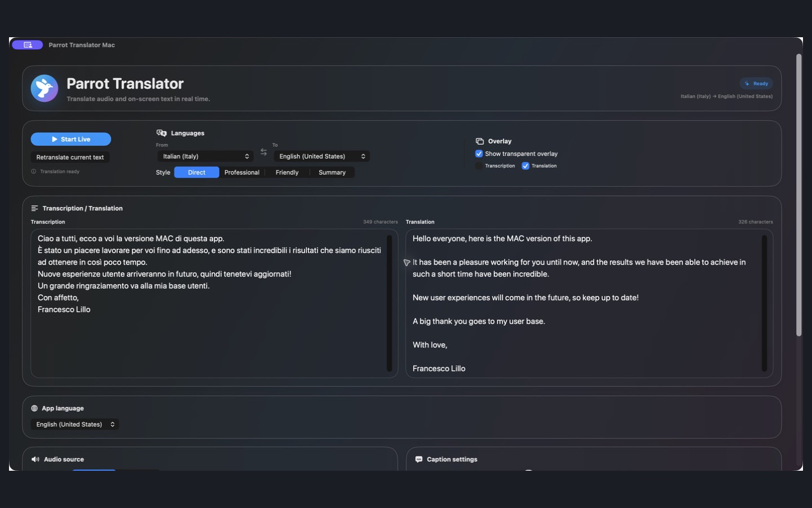
Task: Click the info icon beside Translation ready
Action: tap(34, 172)
